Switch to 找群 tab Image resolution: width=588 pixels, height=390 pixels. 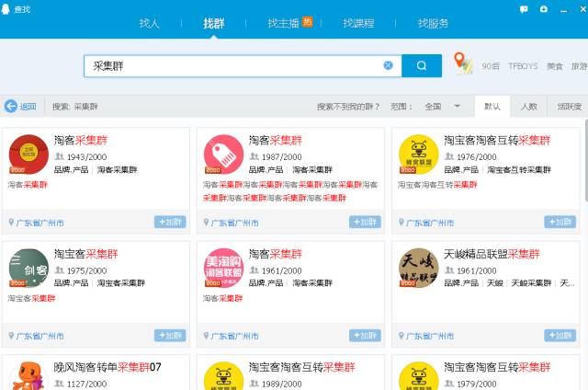[x=213, y=23]
